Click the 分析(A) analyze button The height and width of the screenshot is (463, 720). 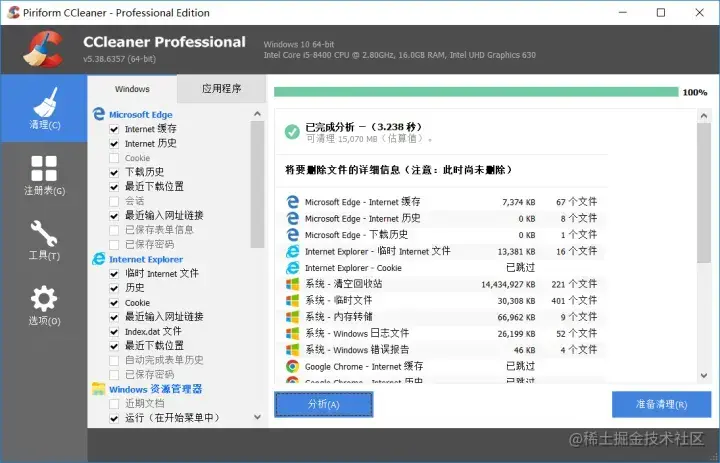click(x=324, y=404)
